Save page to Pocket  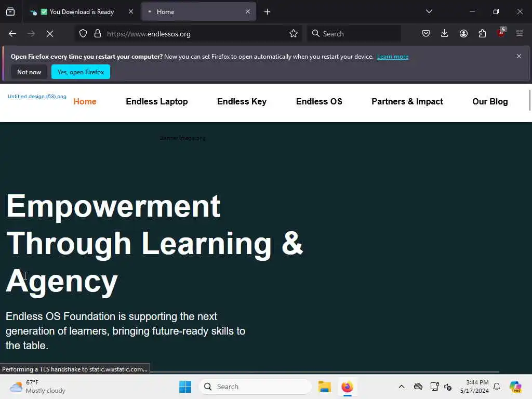coord(426,33)
